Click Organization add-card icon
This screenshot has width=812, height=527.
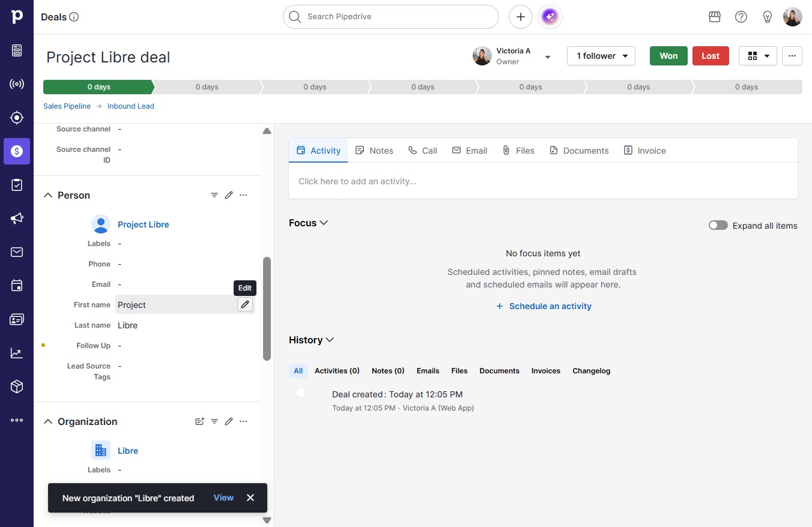(x=200, y=421)
